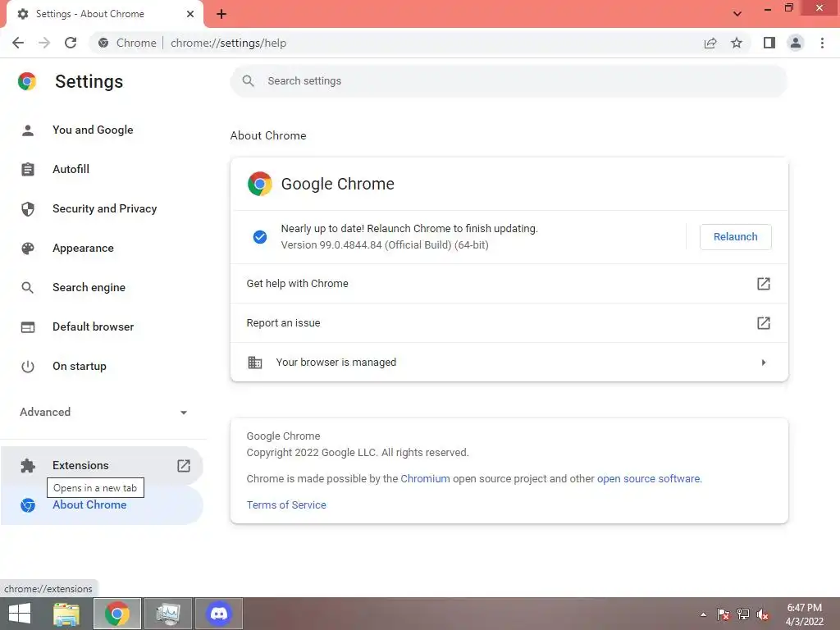The height and width of the screenshot is (630, 840).
Task: Click the Default browser window icon
Action: pyautogui.click(x=27, y=326)
